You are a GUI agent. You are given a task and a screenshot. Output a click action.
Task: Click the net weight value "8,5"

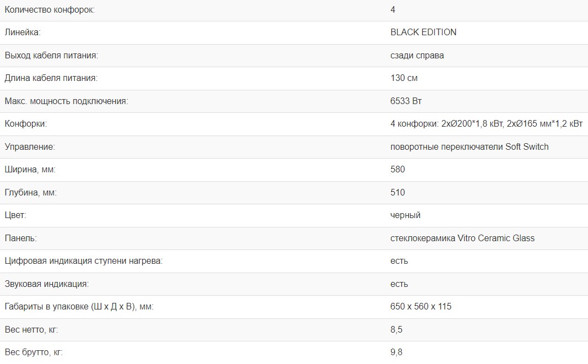[396, 330]
